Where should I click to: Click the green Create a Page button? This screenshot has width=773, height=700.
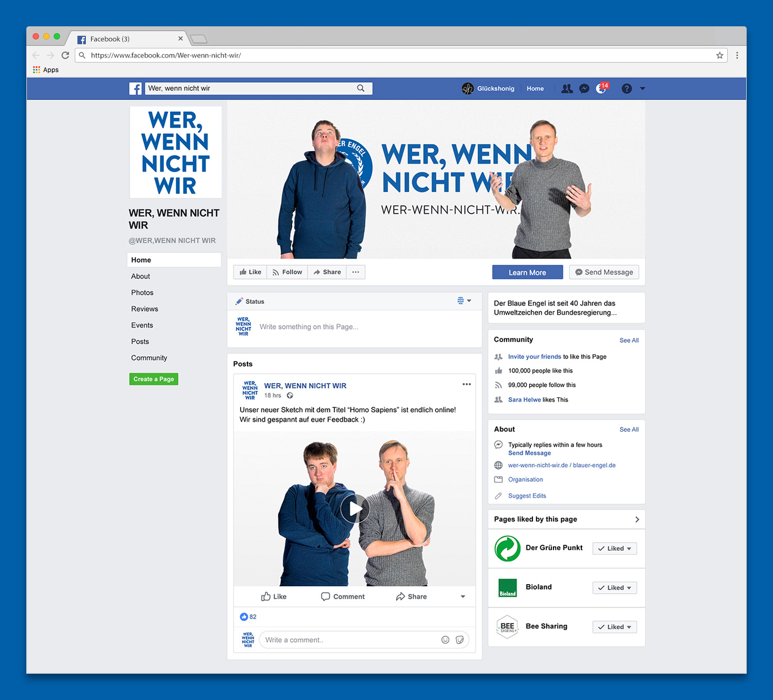click(x=154, y=379)
